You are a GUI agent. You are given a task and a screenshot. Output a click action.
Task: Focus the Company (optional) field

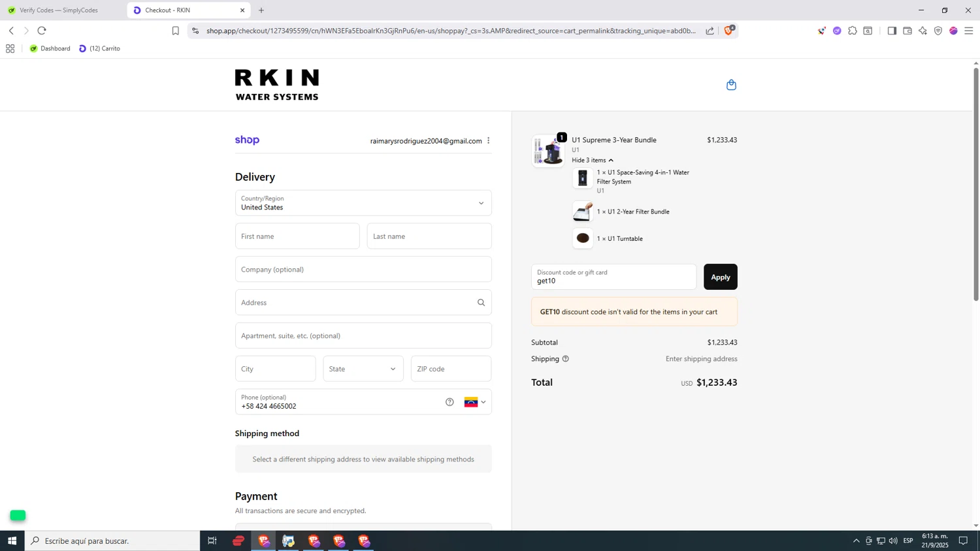[363, 270]
